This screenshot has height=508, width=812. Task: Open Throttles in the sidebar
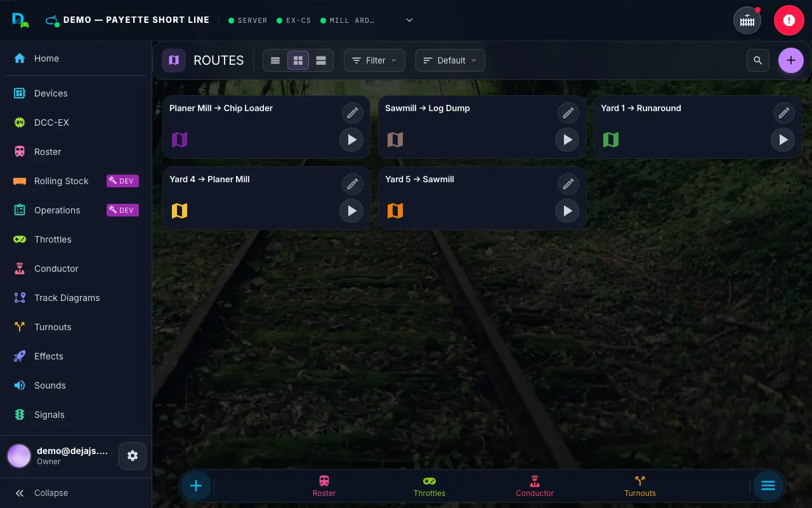pyautogui.click(x=75, y=239)
